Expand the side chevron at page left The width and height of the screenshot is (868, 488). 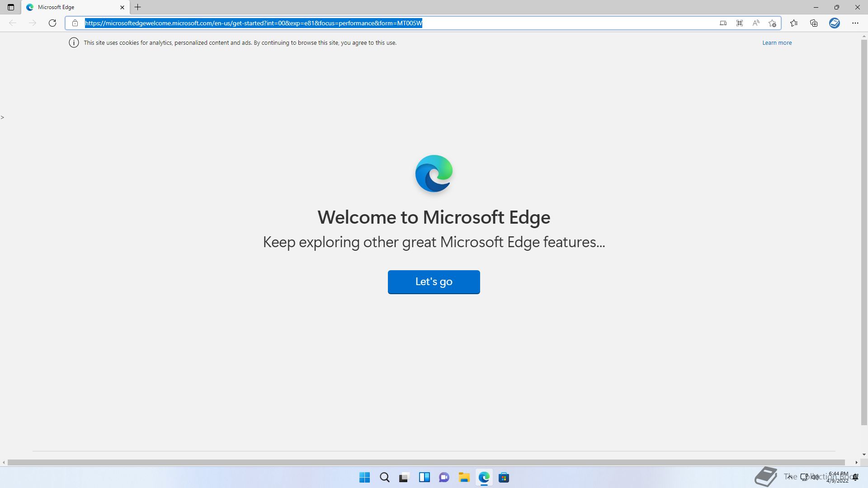2,117
